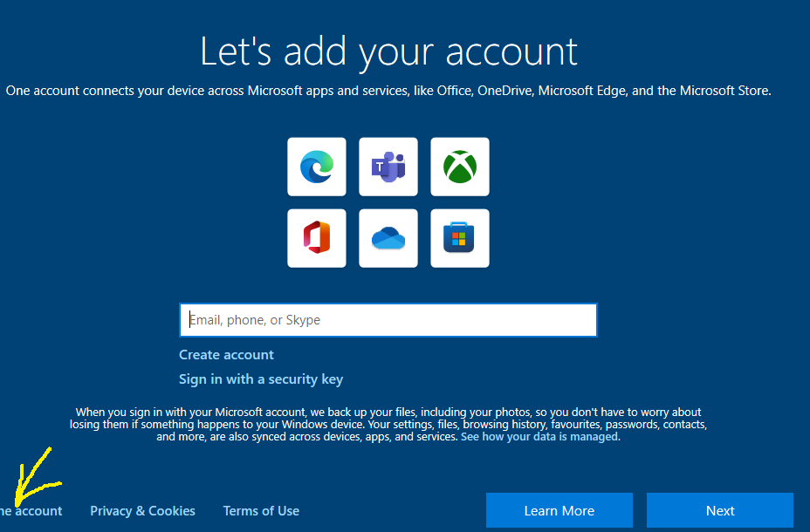
Task: Click the "Let's add your account" heading
Action: (x=388, y=52)
